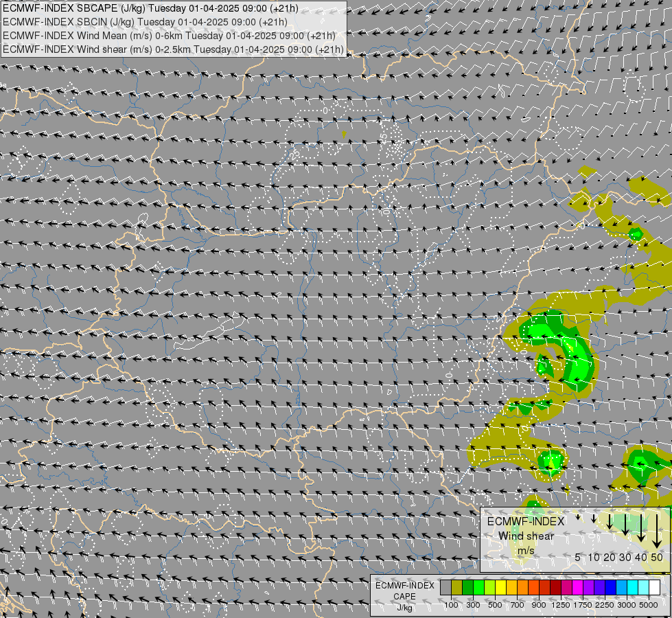The image size is (672, 618).
Task: Click the 'Wind shear' legend label
Action: click(x=526, y=536)
